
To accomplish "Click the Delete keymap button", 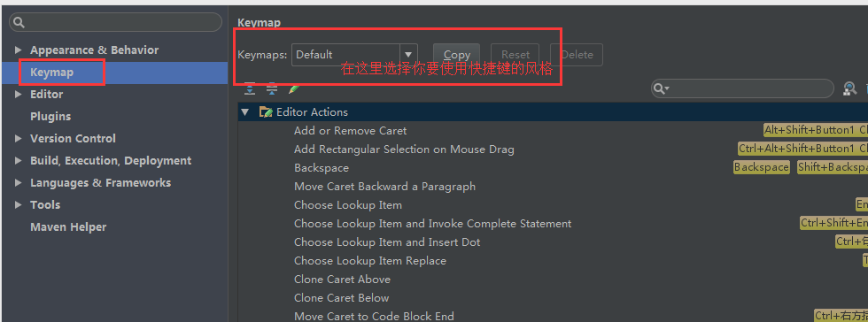I will 577,55.
